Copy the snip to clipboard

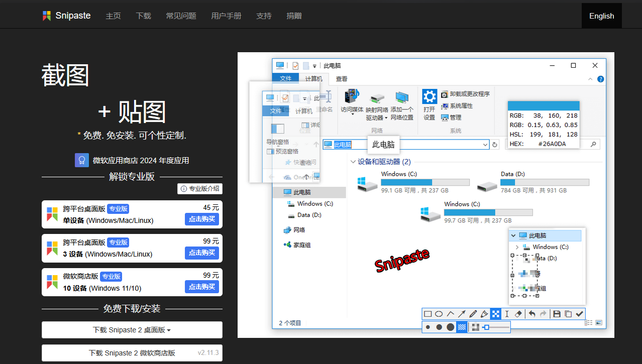pos(568,314)
